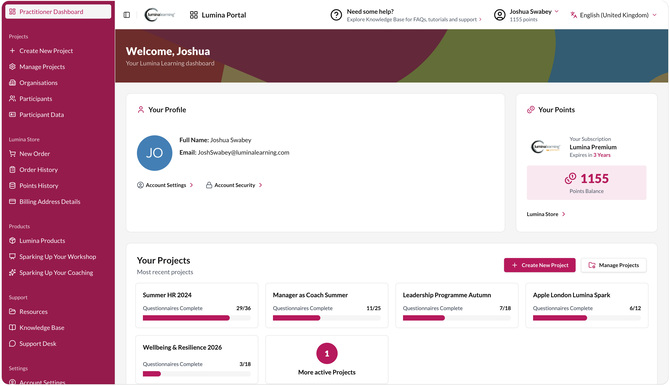The width and height of the screenshot is (670, 386).
Task: Click the 1155 Points Balance box
Action: pyautogui.click(x=586, y=183)
